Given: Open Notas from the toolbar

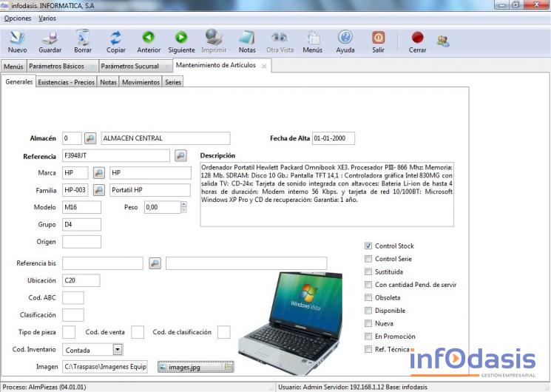Looking at the screenshot, I should [247, 41].
